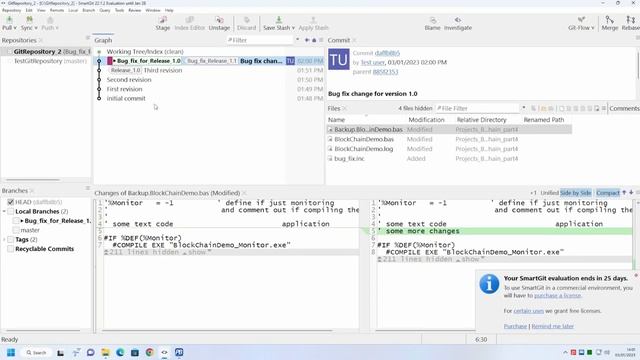Click the Merge toolbar icon
This screenshot has height=360, width=640.
(x=609, y=20)
